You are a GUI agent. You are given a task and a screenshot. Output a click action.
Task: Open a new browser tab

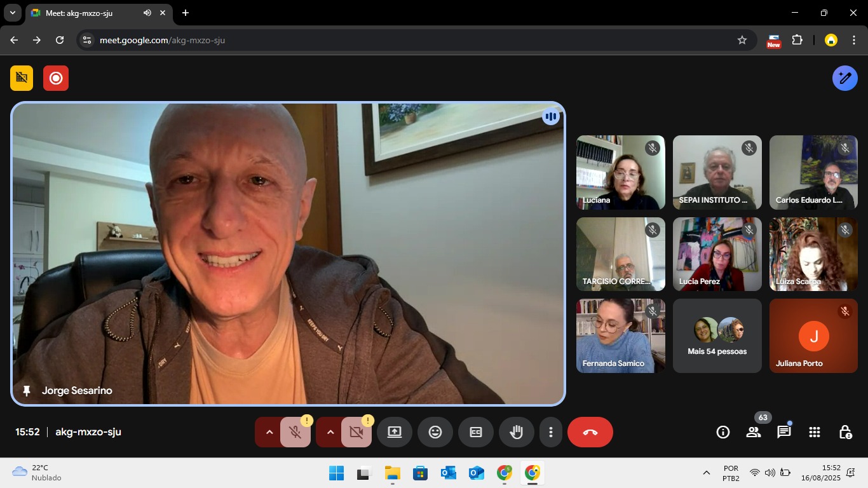point(186,13)
